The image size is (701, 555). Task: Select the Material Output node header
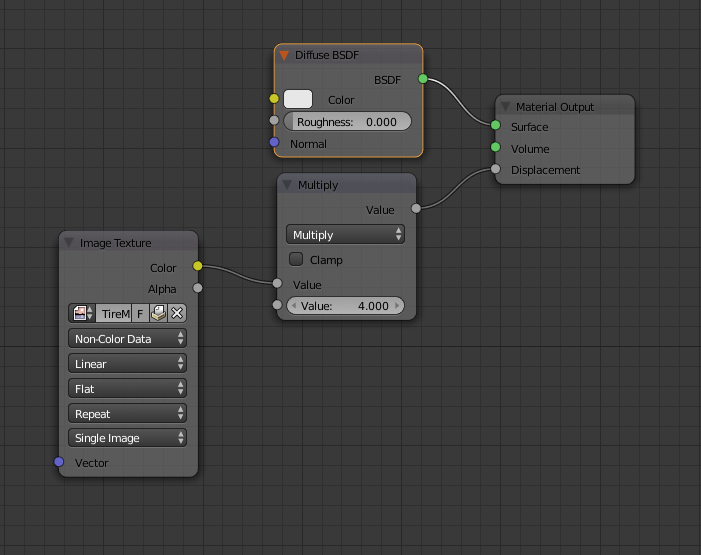coord(565,107)
